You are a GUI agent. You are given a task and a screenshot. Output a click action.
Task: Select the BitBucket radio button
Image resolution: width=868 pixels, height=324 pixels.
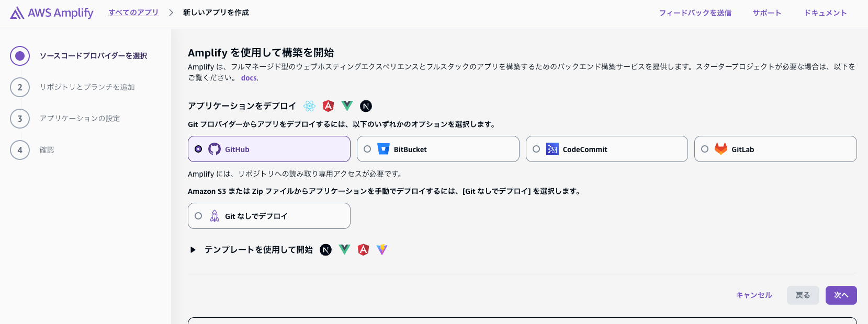coord(367,149)
